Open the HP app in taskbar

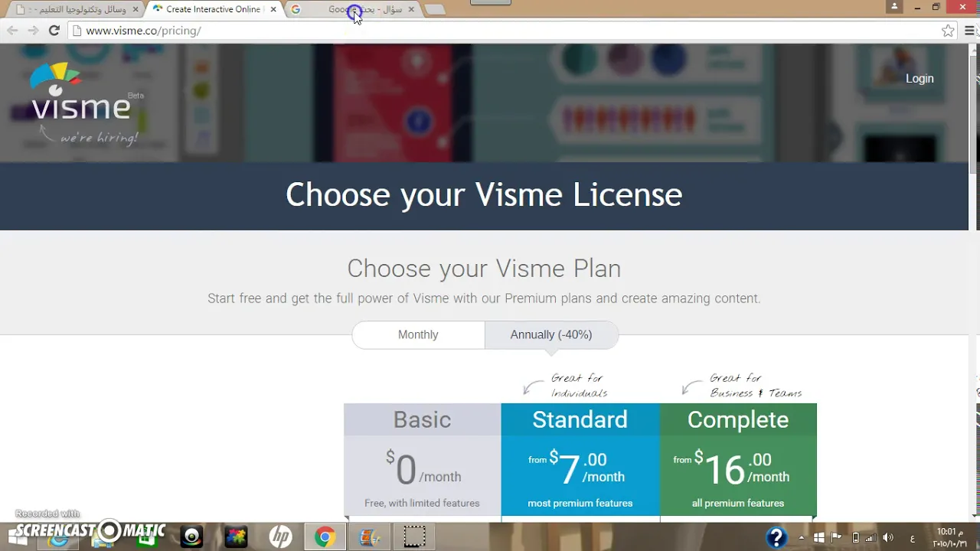click(x=280, y=537)
